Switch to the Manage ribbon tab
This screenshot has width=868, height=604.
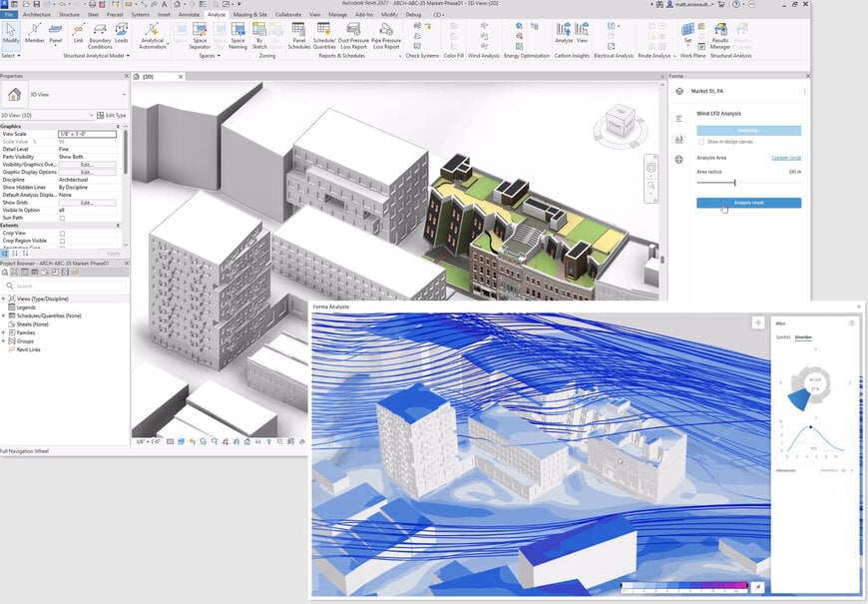[x=337, y=14]
